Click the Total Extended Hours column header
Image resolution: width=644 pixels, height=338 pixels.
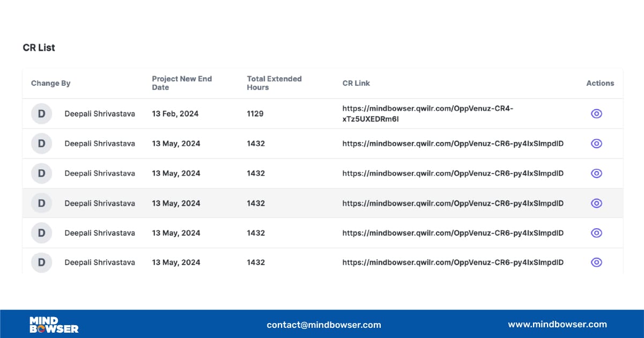[274, 83]
